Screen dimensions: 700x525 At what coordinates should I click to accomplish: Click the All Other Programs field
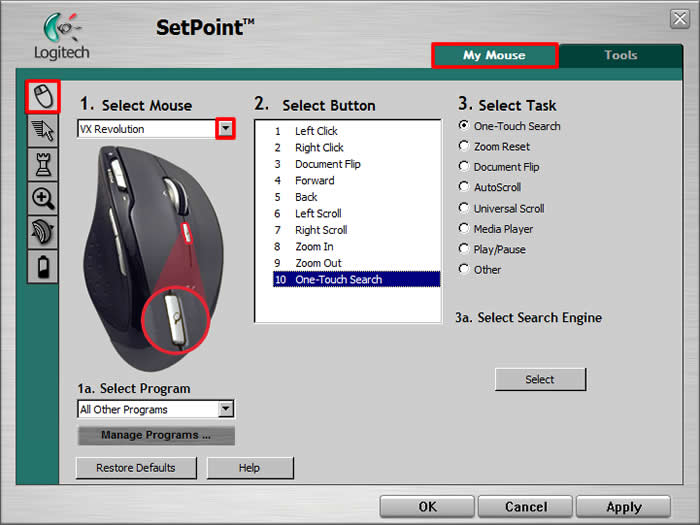click(148, 409)
